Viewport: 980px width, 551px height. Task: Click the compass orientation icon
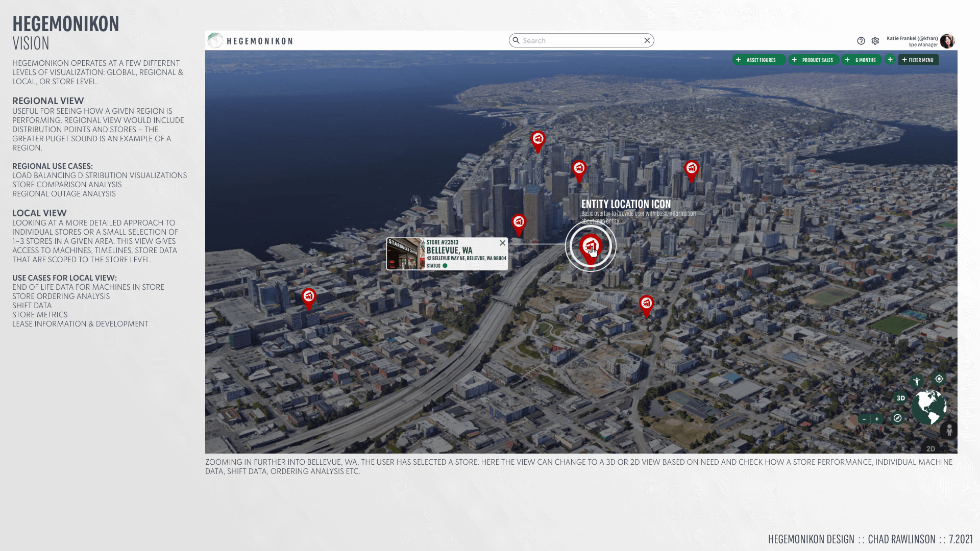(897, 418)
